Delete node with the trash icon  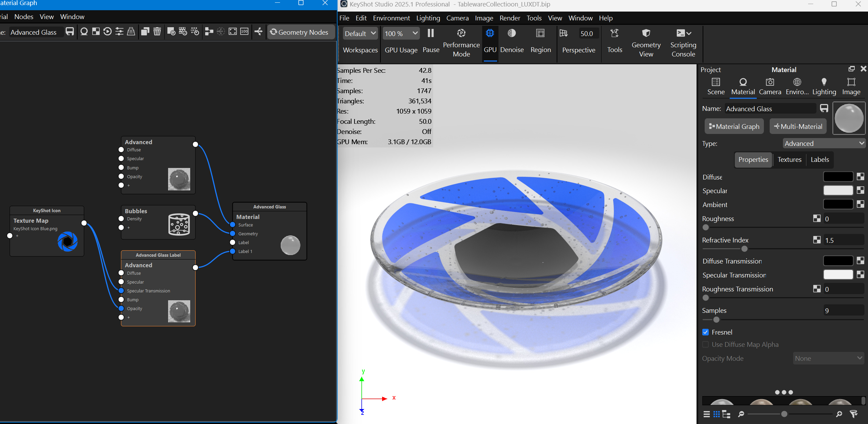pos(157,32)
